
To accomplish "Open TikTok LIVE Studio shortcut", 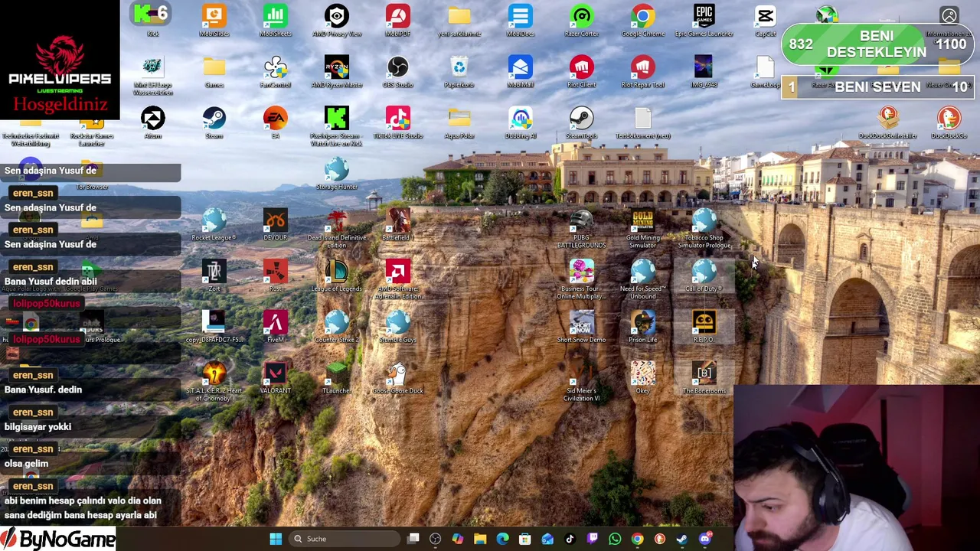I will 397,123.
